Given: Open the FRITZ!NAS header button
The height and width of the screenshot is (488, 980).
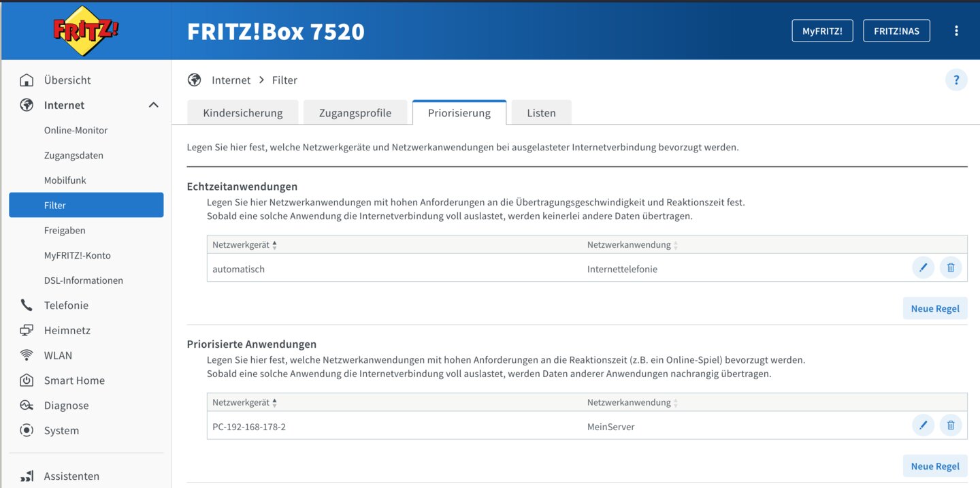Looking at the screenshot, I should 896,31.
